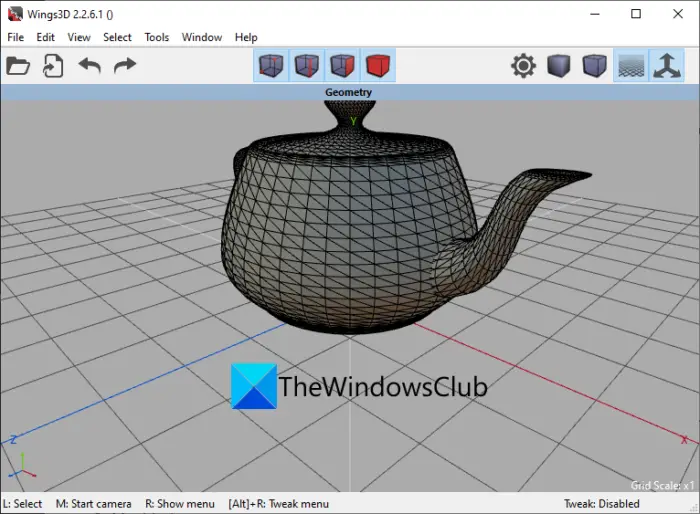Switch to Edge selection mode cube
Viewport: 700px width, 514px height.
coord(307,66)
